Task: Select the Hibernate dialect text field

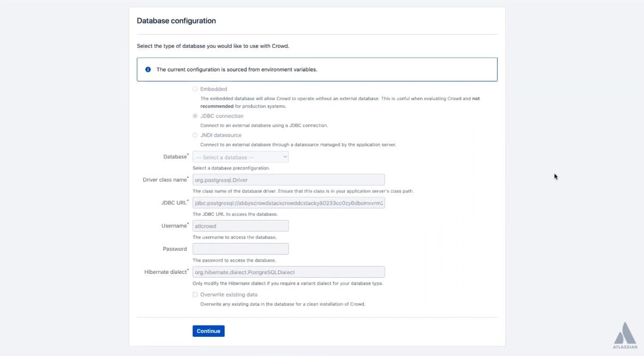Action: [x=289, y=272]
